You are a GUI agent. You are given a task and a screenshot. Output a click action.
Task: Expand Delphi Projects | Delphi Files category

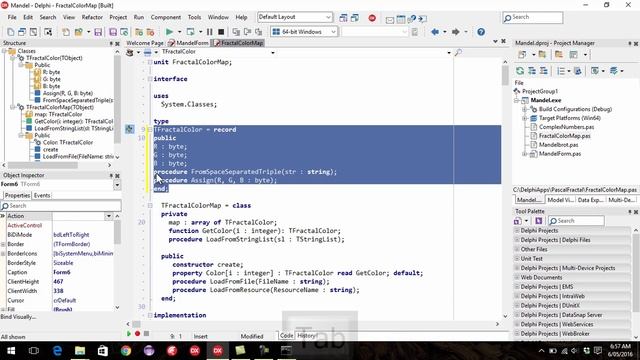[x=517, y=240]
